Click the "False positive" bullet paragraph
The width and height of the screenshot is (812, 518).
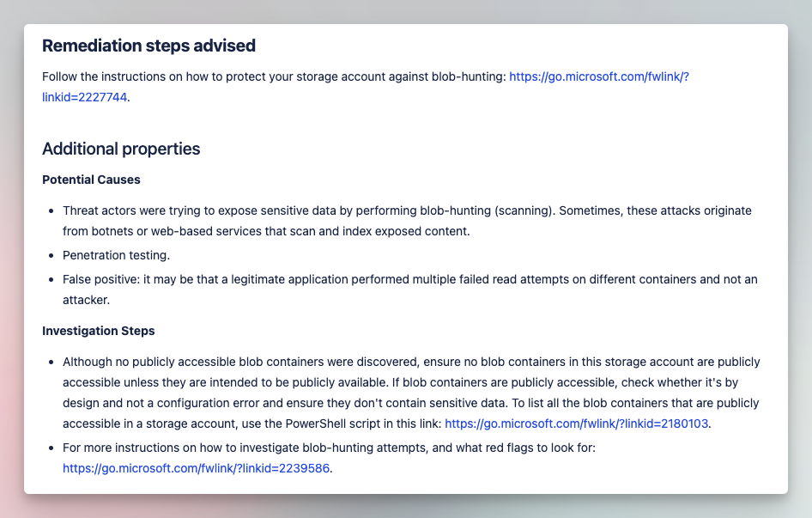click(x=410, y=289)
